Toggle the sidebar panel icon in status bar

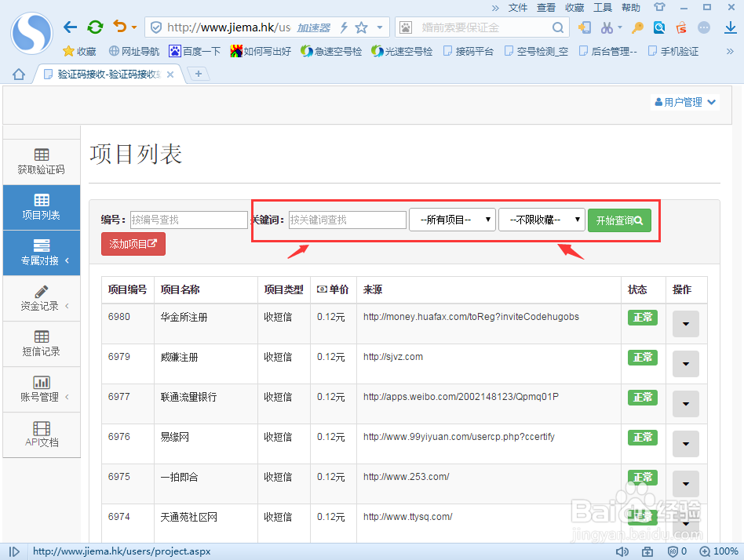(x=14, y=551)
